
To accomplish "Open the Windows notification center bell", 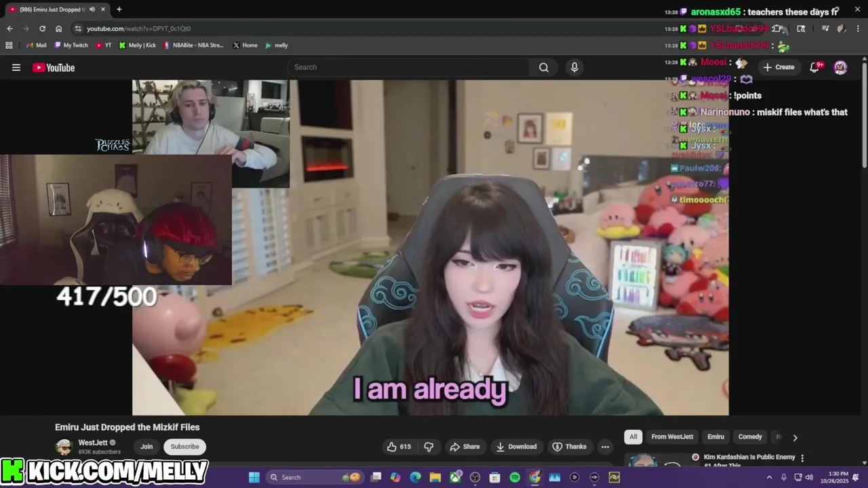I will click(856, 477).
